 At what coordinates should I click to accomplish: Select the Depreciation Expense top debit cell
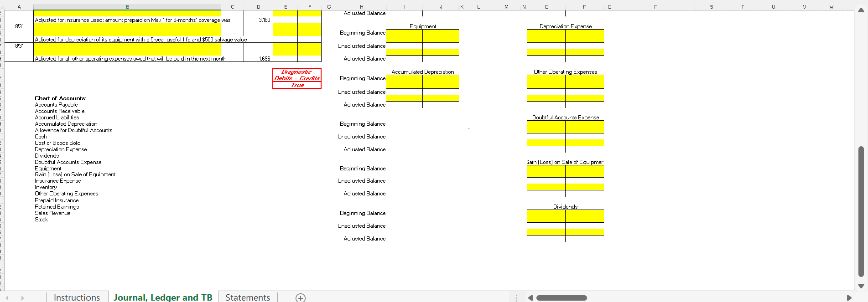pos(546,33)
